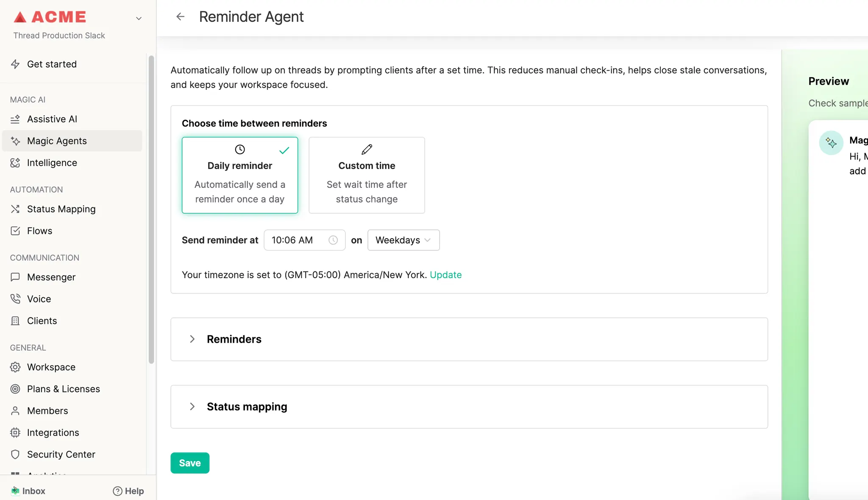Click the Status Mapping shuffle icon
This screenshot has height=500, width=868.
coord(15,209)
